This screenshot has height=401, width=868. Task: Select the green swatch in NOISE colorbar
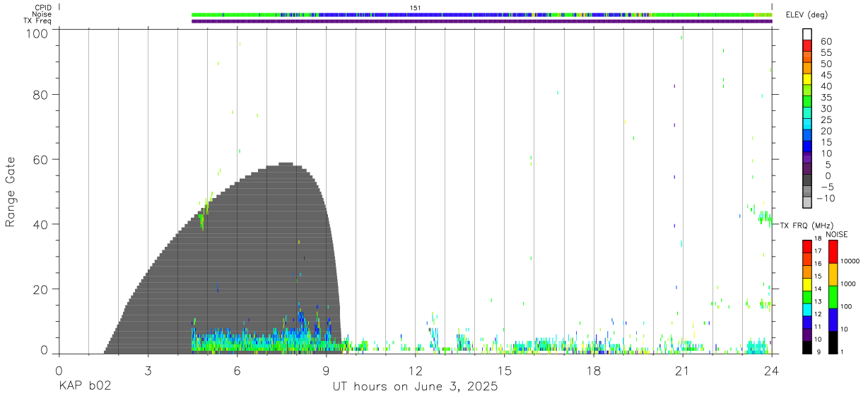tap(833, 297)
